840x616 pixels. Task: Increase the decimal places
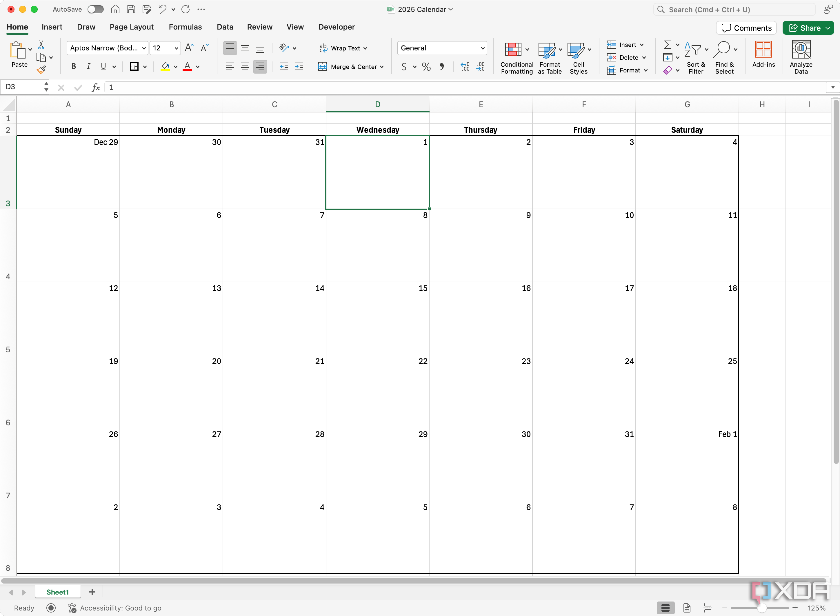point(465,67)
